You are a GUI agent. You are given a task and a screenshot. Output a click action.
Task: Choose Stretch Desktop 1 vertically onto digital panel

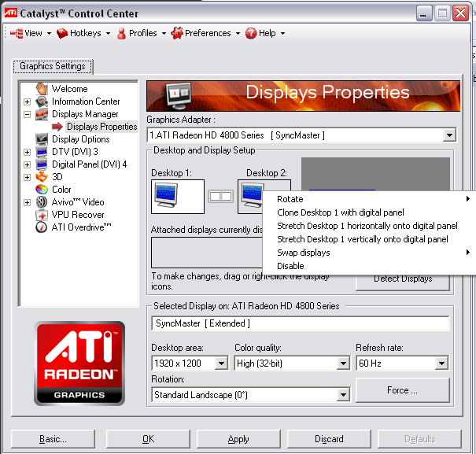pos(369,239)
